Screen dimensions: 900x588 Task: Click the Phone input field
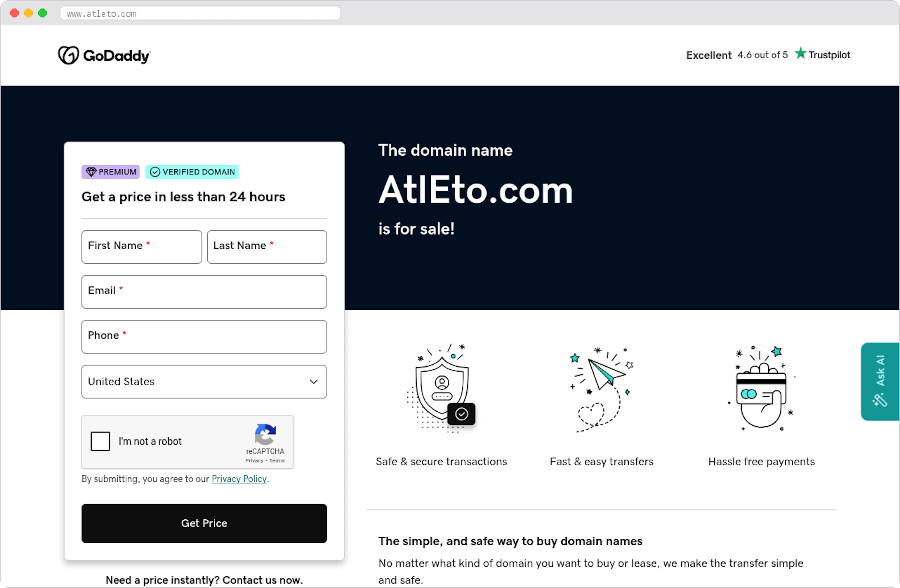[x=204, y=337]
